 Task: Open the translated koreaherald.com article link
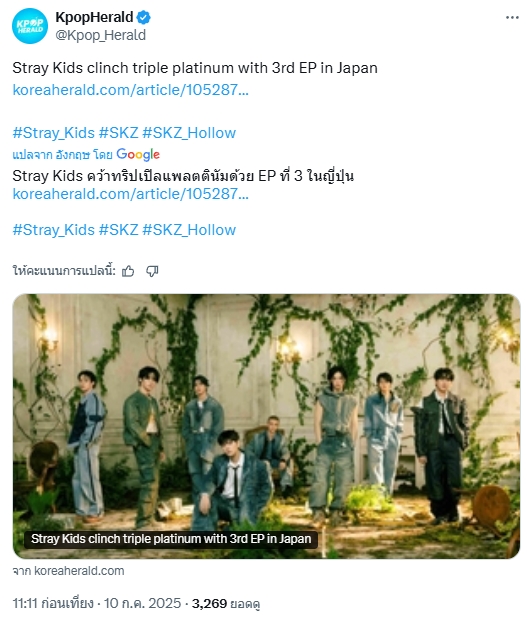coord(131,194)
